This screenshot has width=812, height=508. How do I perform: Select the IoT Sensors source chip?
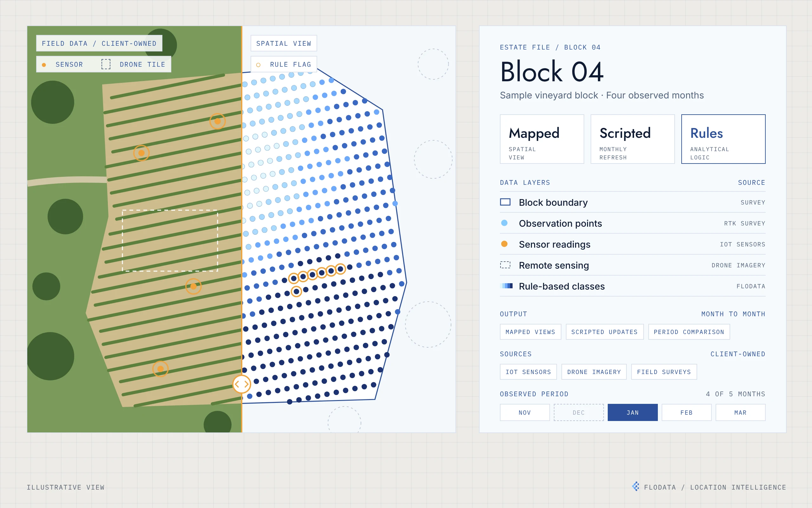tap(528, 372)
